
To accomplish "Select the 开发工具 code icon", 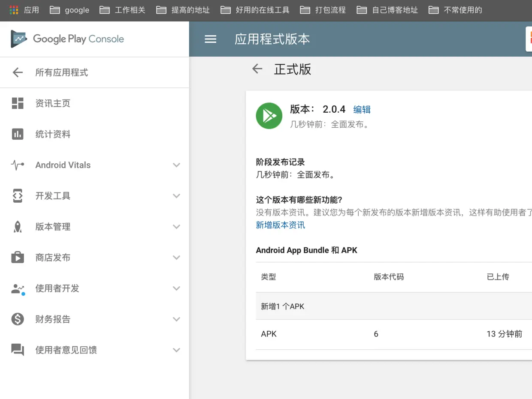I will [x=18, y=195].
